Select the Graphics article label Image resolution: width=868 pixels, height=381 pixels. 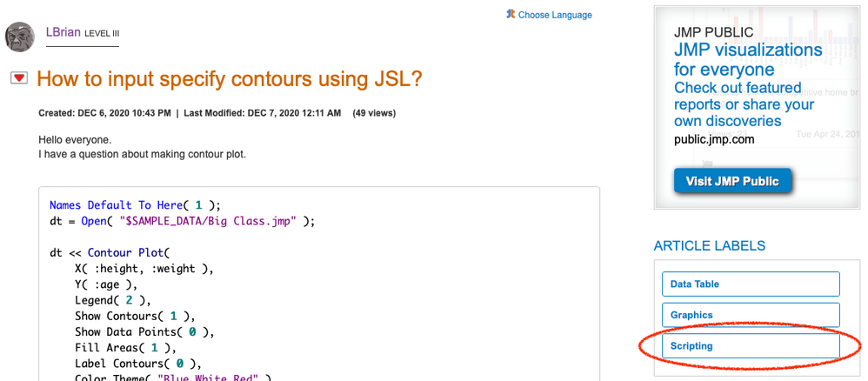click(751, 315)
